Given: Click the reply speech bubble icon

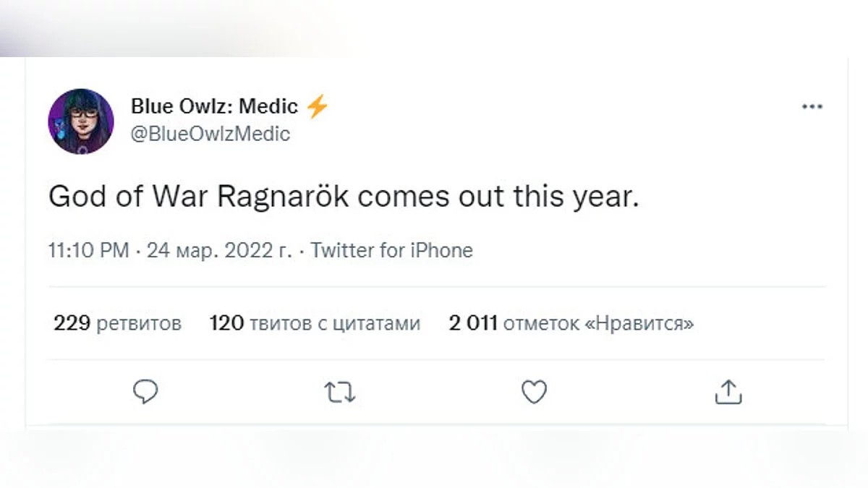Looking at the screenshot, I should (x=145, y=392).
